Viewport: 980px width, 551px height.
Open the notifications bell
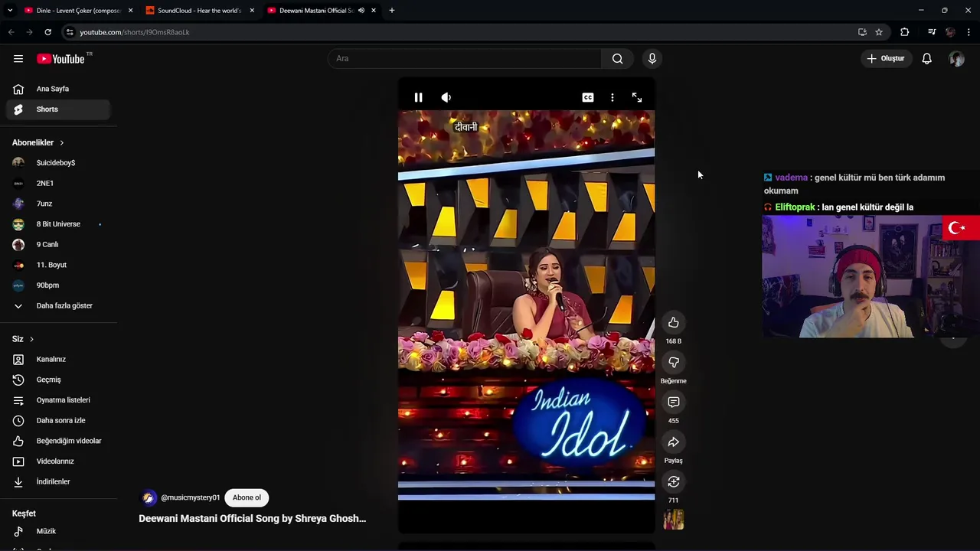(x=926, y=59)
